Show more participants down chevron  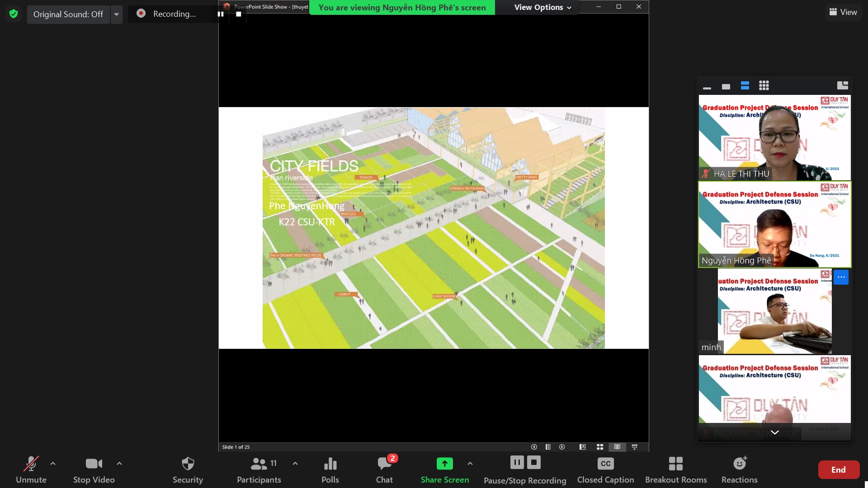click(774, 432)
